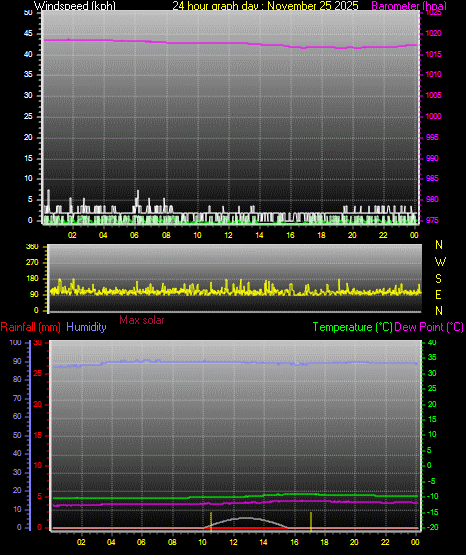The image size is (466, 555).
Task: Click the '985' barometer scale value
Action: (x=432, y=178)
